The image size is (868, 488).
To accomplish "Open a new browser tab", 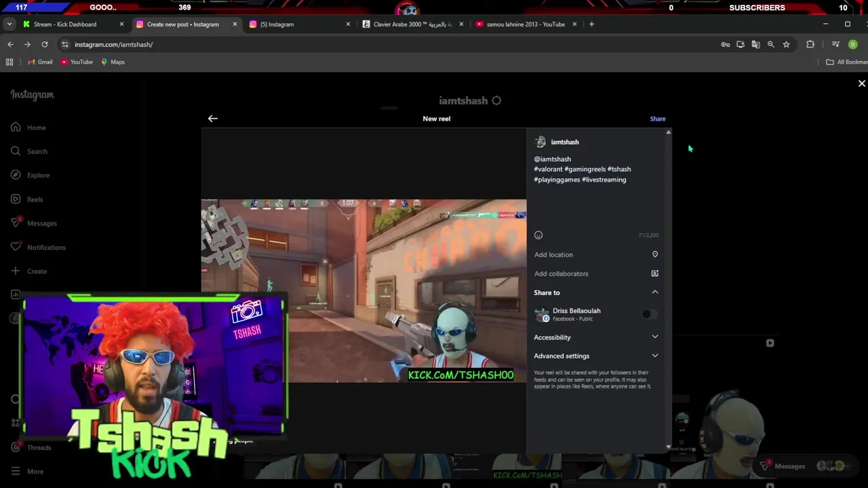I will pos(591,24).
